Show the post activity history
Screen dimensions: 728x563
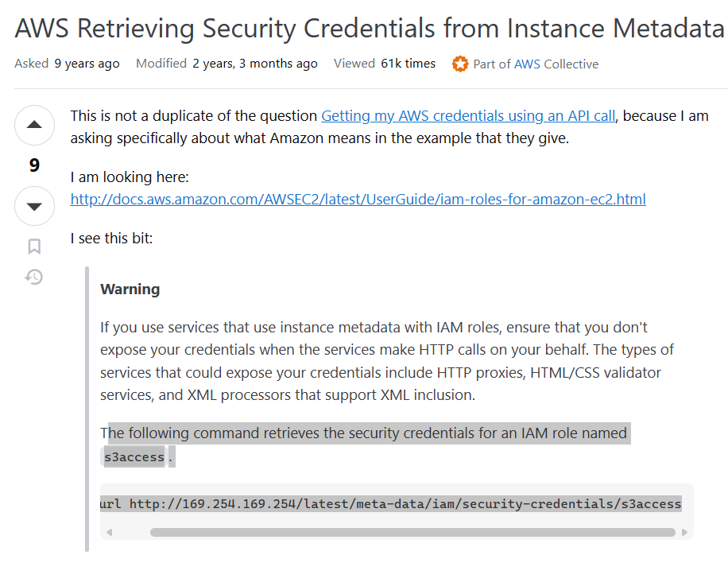point(34,278)
